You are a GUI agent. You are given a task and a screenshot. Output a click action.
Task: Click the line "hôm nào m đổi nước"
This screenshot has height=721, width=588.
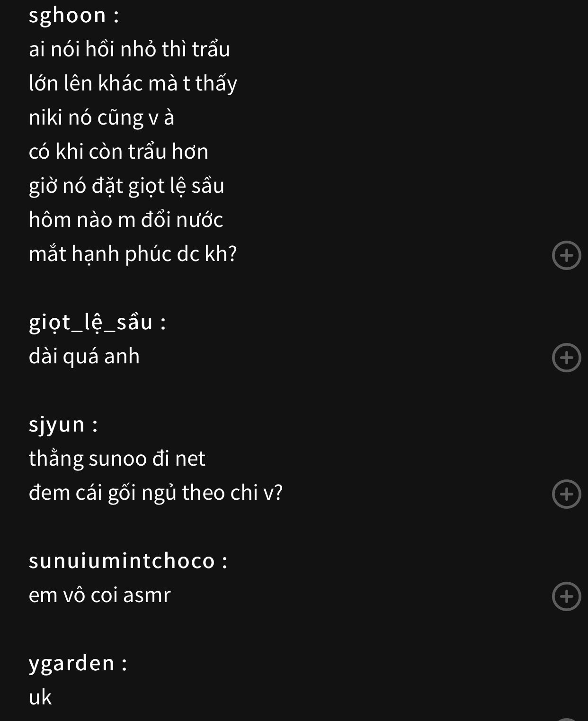pyautogui.click(x=125, y=220)
